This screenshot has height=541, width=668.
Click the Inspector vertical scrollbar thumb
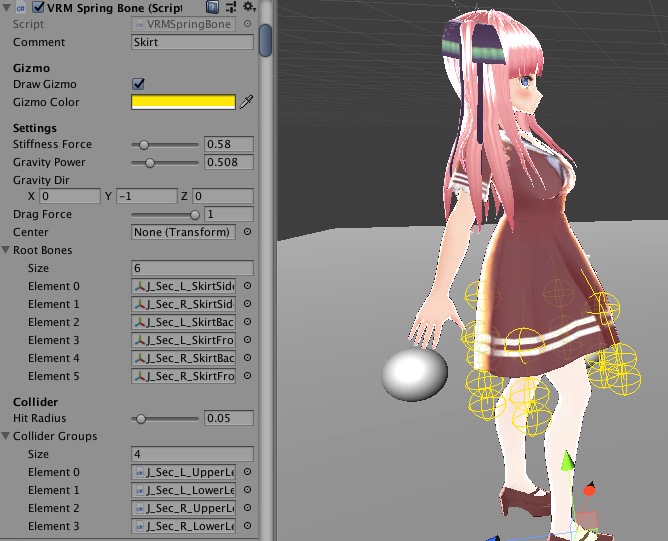[265, 40]
